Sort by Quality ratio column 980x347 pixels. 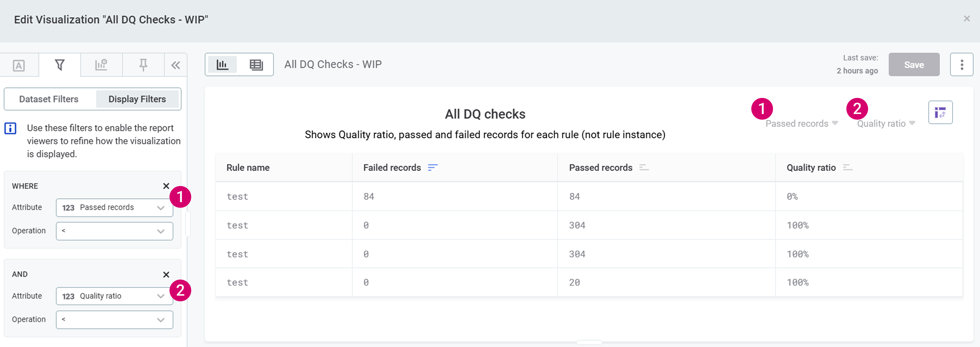(848, 168)
